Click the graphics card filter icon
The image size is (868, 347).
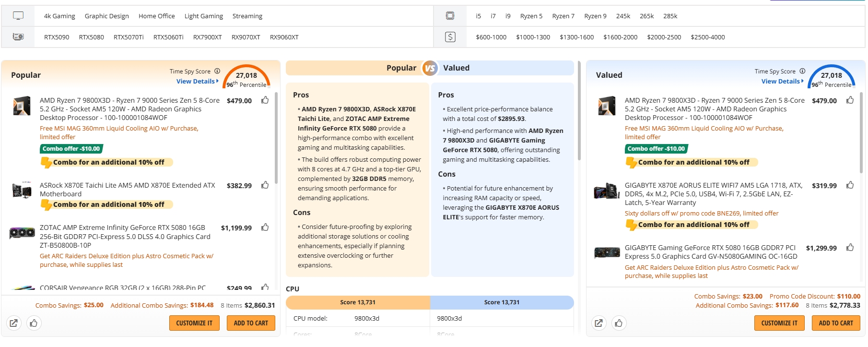(x=18, y=37)
